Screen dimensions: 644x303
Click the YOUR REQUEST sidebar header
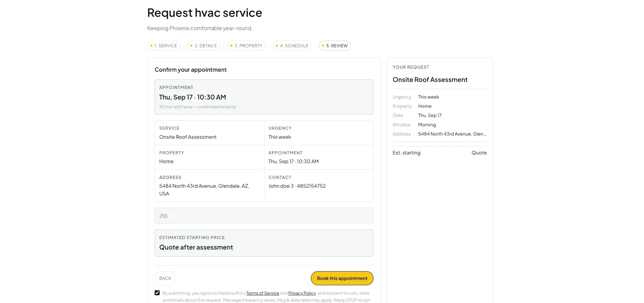point(411,67)
